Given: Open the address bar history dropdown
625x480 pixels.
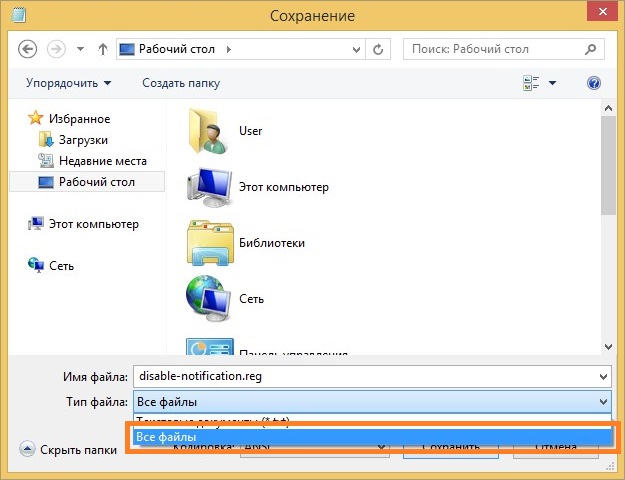Looking at the screenshot, I should point(355,48).
